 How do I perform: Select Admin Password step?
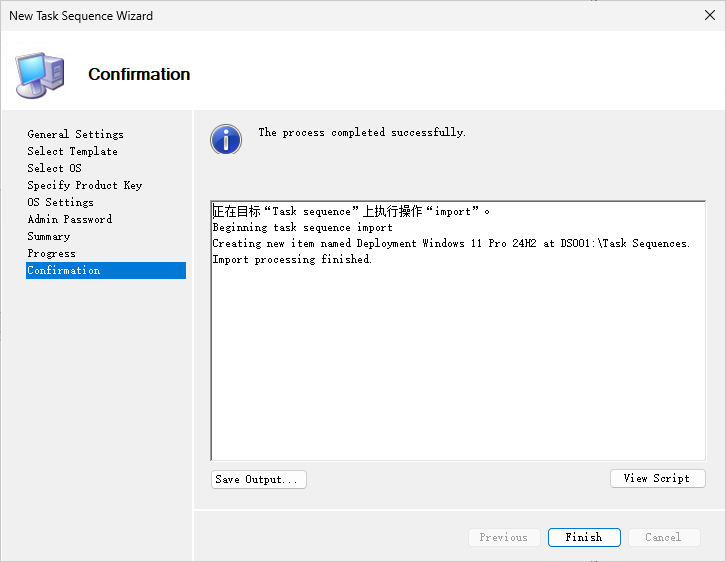tap(69, 219)
